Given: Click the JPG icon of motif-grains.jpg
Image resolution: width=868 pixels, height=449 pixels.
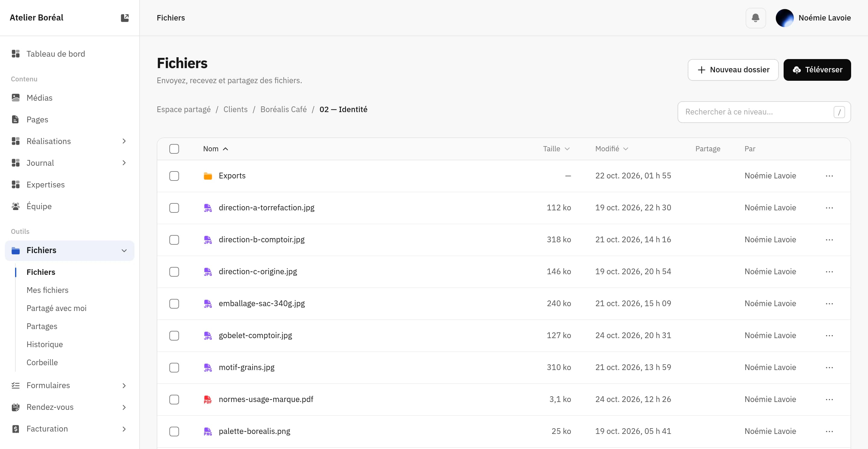Looking at the screenshot, I should click(x=208, y=367).
